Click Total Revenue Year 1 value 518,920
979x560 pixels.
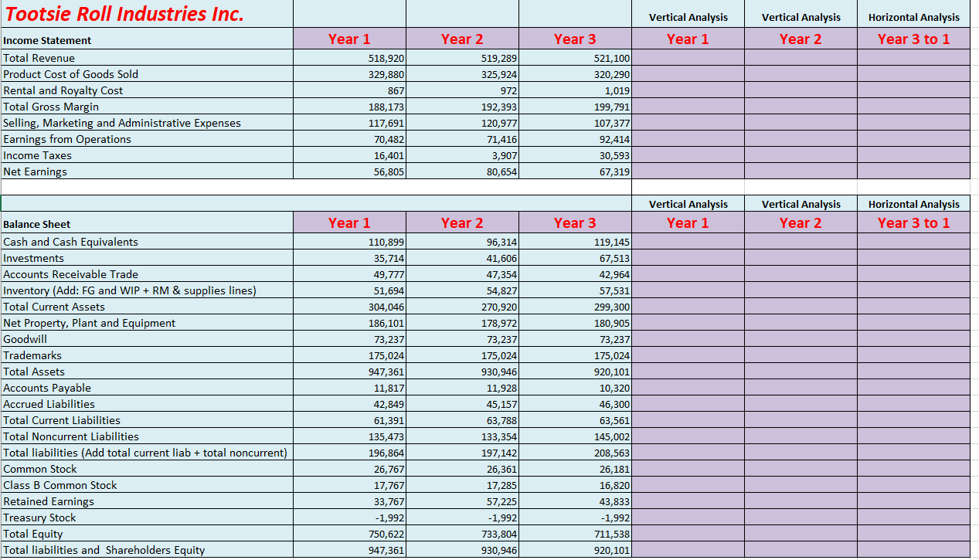pos(349,58)
